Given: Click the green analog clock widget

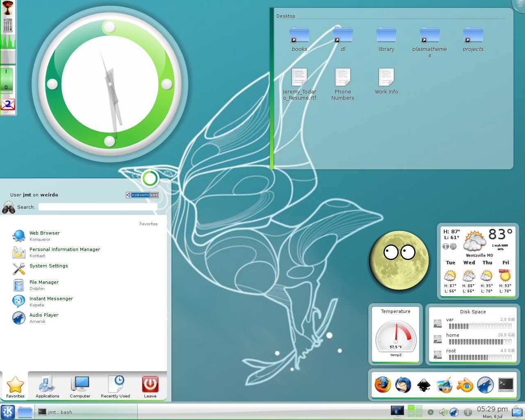Looking at the screenshot, I should point(110,84).
